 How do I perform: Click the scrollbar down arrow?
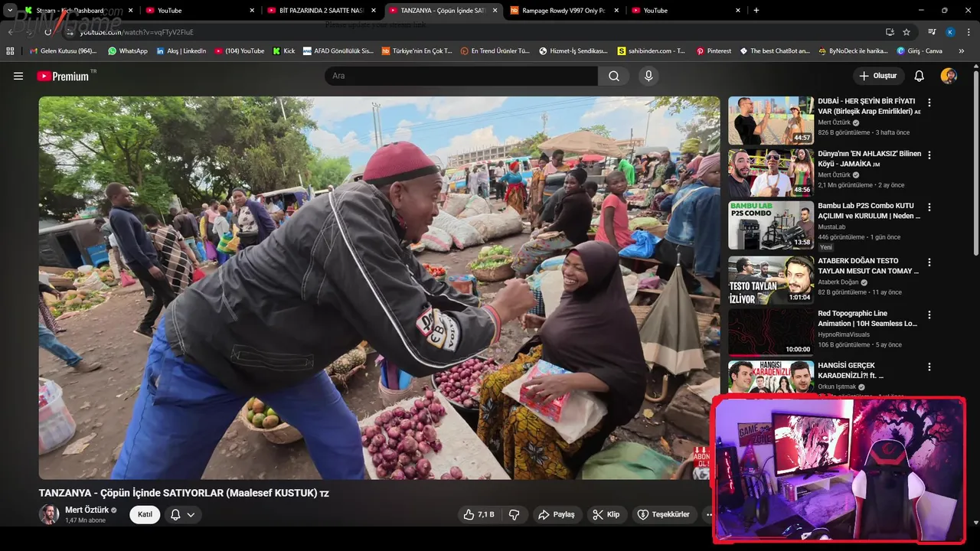pos(975,522)
